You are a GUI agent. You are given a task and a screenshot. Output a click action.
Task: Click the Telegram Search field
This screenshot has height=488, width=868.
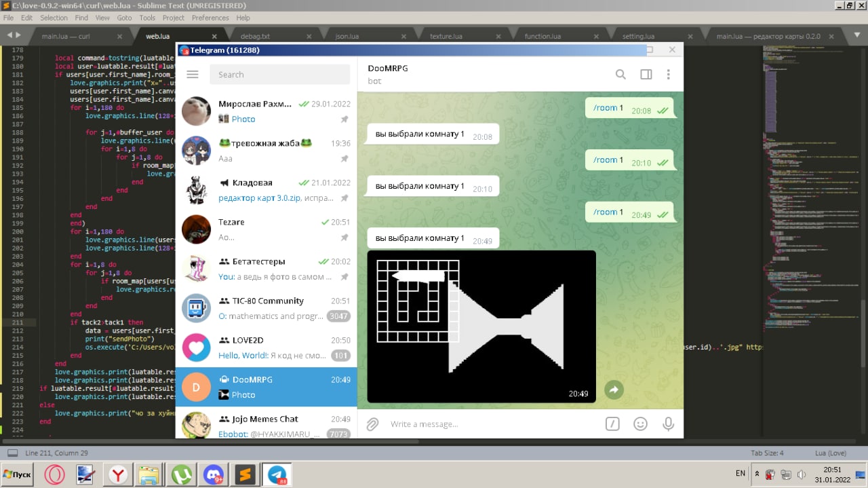(x=279, y=75)
